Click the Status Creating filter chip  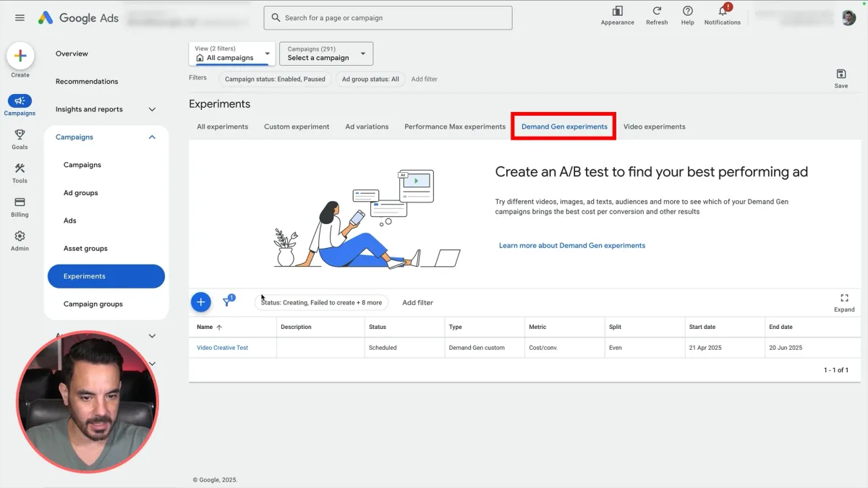point(322,302)
